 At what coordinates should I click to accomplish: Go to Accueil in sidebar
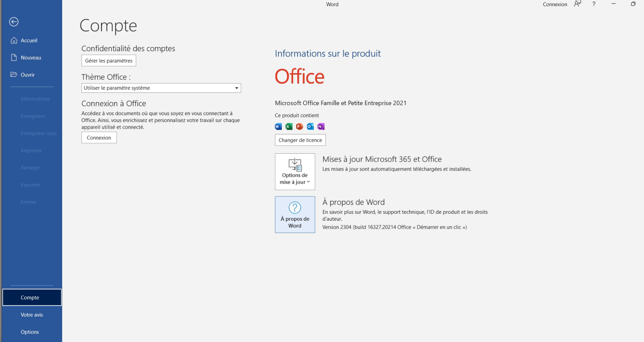tap(29, 40)
